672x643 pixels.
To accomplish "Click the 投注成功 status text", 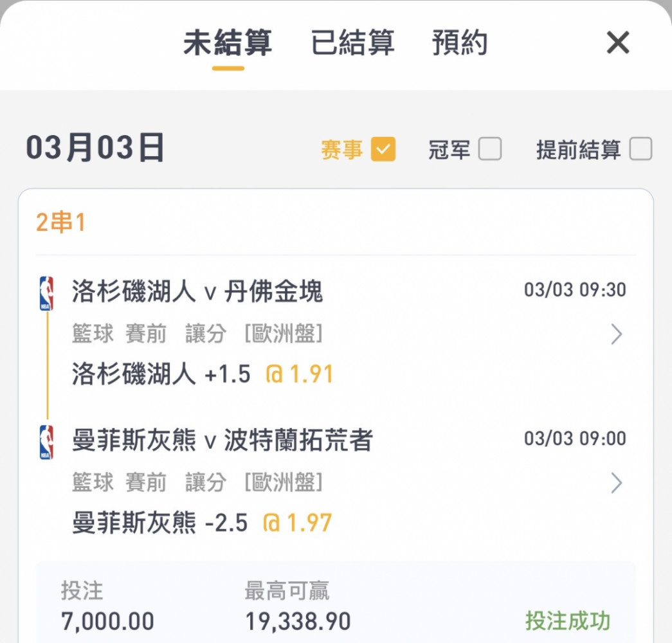I will (x=568, y=620).
